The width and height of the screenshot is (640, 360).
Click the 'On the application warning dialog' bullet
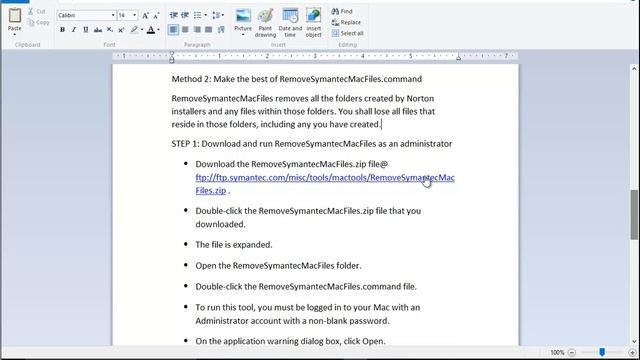coord(290,341)
